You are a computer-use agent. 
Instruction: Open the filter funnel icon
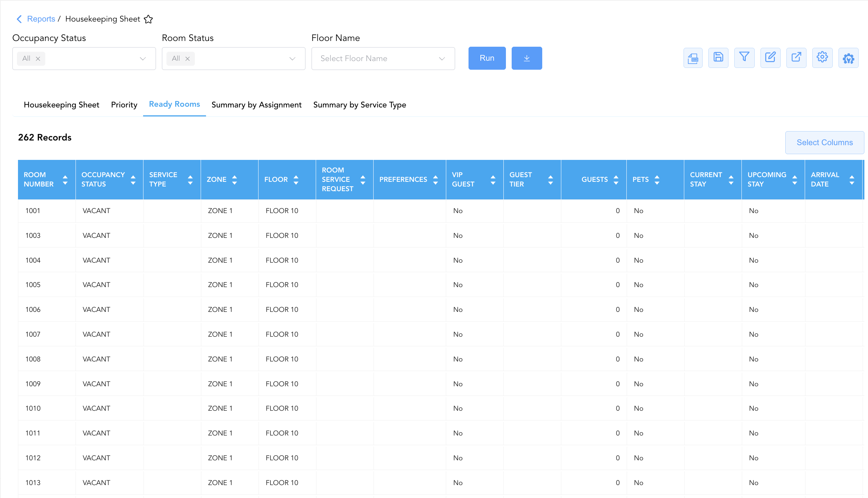[x=744, y=58]
